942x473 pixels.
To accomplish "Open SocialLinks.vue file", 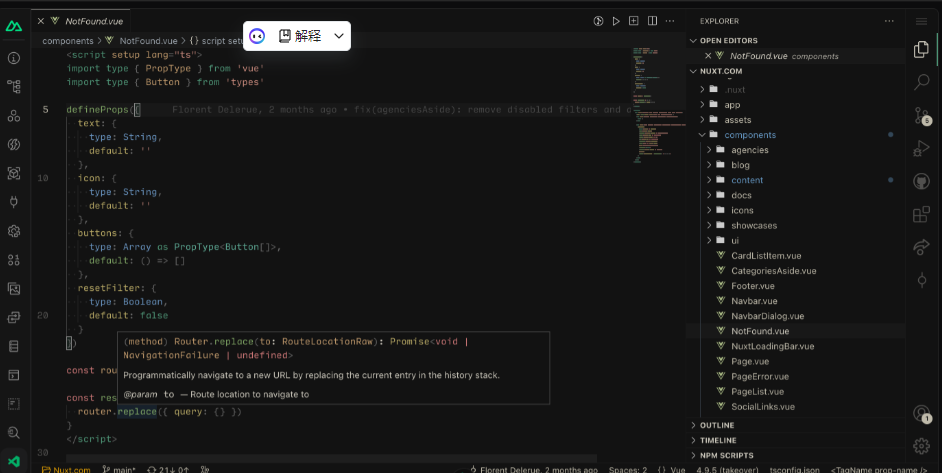I will pyautogui.click(x=762, y=406).
